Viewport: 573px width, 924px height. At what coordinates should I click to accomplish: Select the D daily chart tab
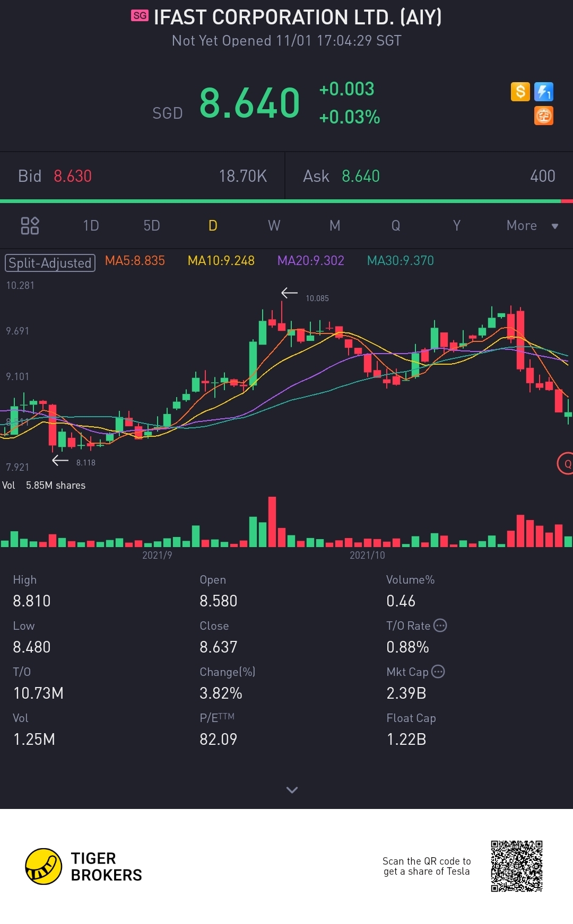point(213,226)
